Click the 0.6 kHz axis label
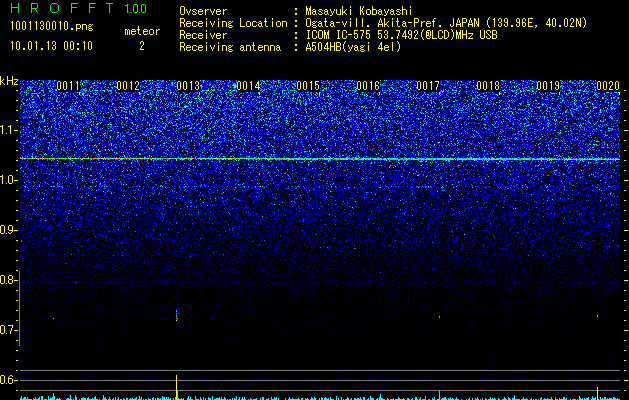This screenshot has width=629, height=400. point(8,380)
